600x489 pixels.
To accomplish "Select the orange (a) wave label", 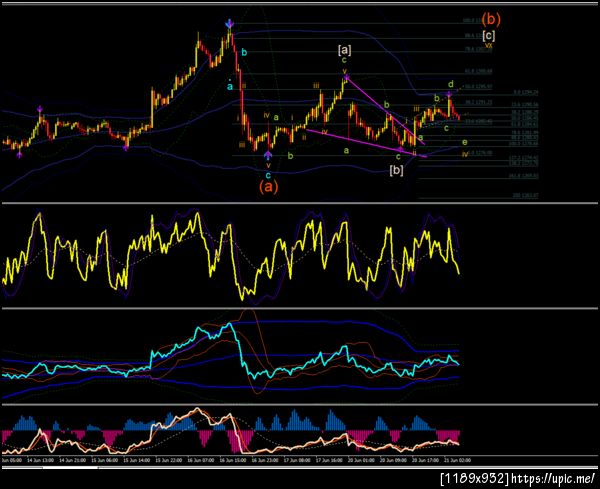I will point(268,186).
